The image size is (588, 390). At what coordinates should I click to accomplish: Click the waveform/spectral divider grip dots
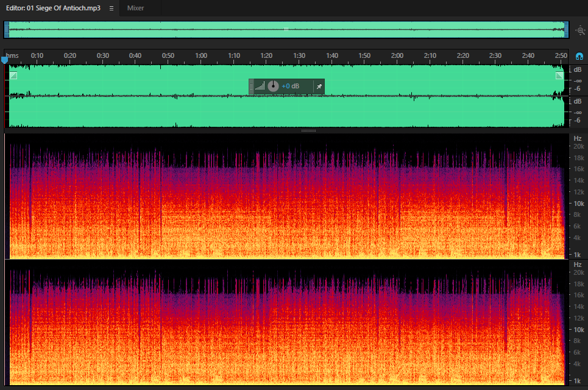tap(309, 131)
